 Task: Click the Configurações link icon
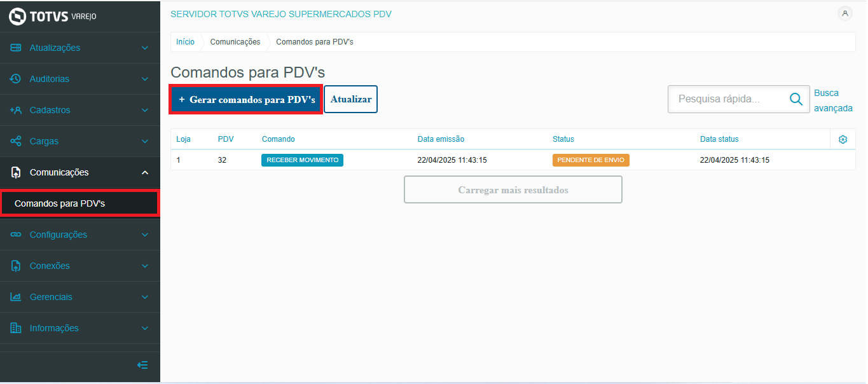[16, 235]
